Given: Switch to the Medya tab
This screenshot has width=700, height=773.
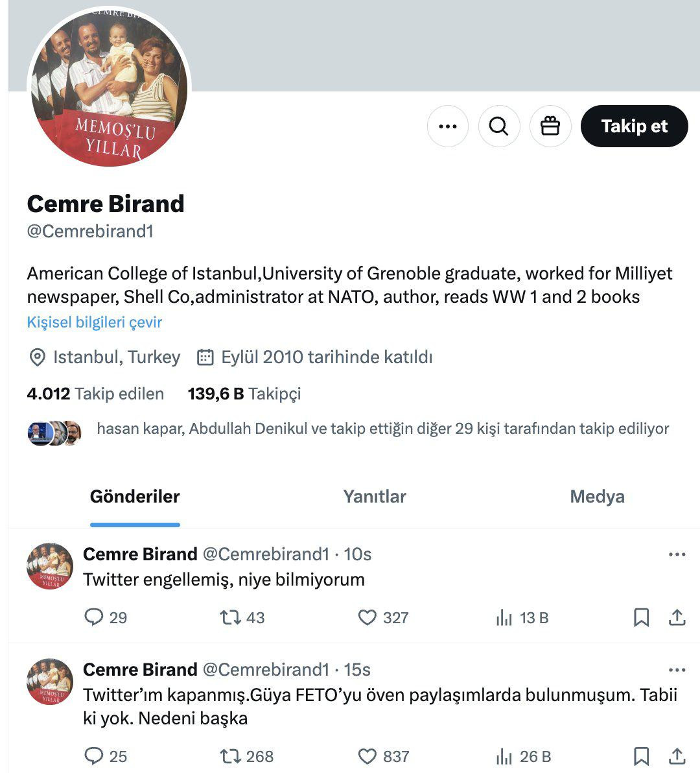Looking at the screenshot, I should (597, 497).
